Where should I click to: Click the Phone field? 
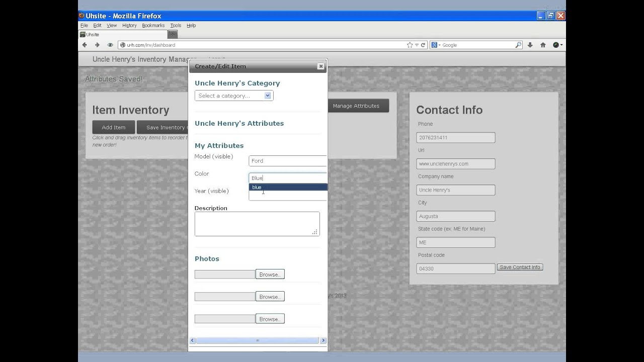[456, 137]
